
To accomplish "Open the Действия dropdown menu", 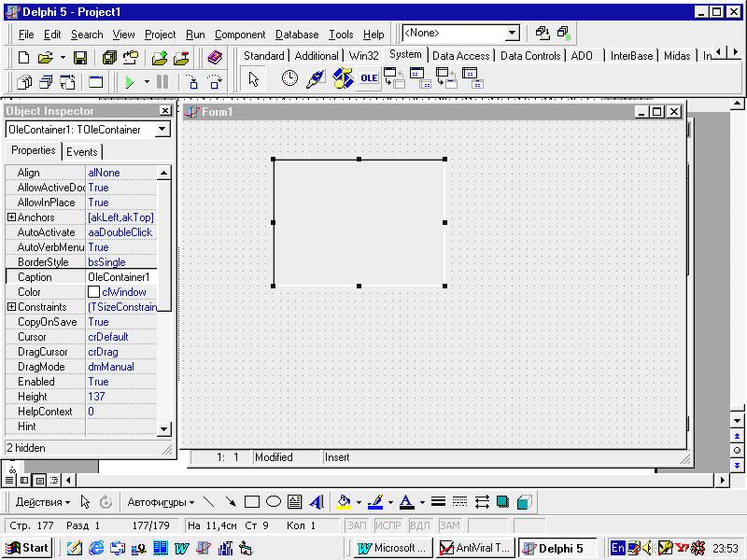I will [42, 502].
